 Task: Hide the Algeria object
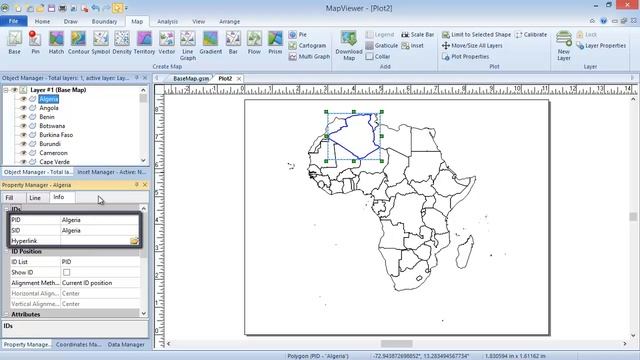click(x=24, y=99)
